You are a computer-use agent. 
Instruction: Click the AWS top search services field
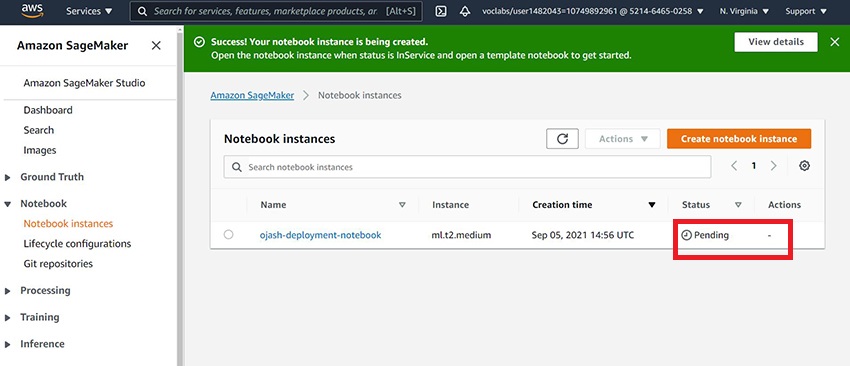click(276, 11)
